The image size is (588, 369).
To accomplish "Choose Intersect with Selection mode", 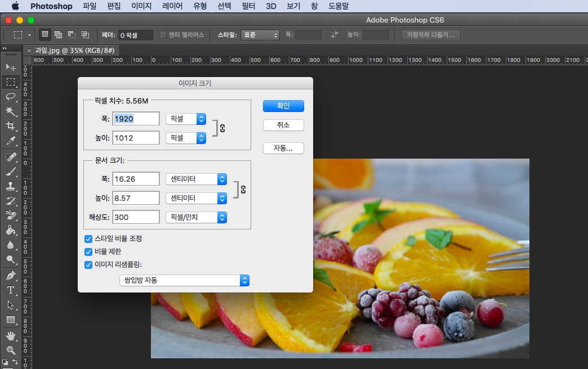I will tap(86, 34).
